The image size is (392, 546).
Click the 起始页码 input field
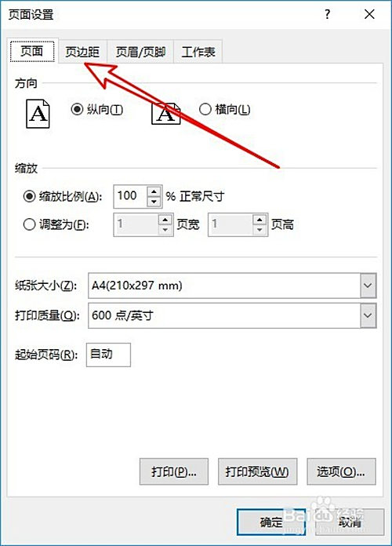(x=109, y=355)
